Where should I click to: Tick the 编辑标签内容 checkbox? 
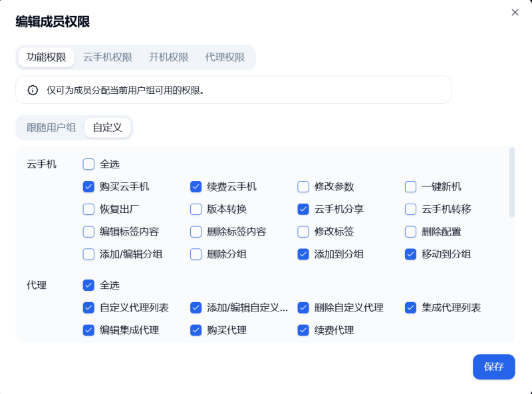pyautogui.click(x=88, y=232)
